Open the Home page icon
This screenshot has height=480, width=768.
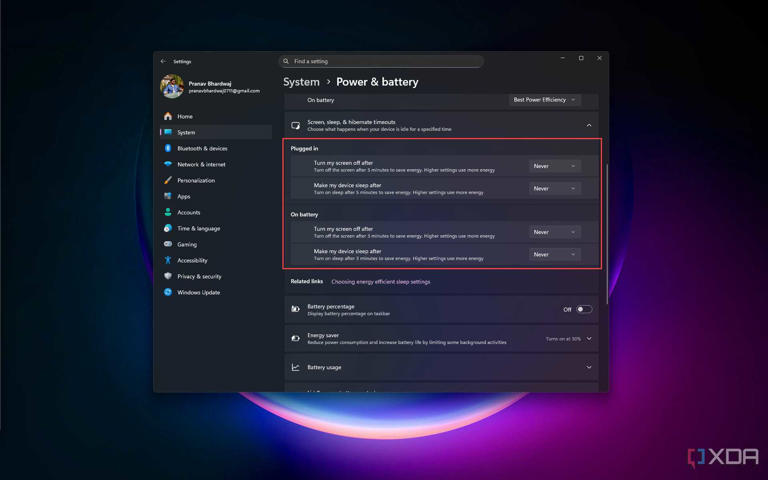(168, 116)
